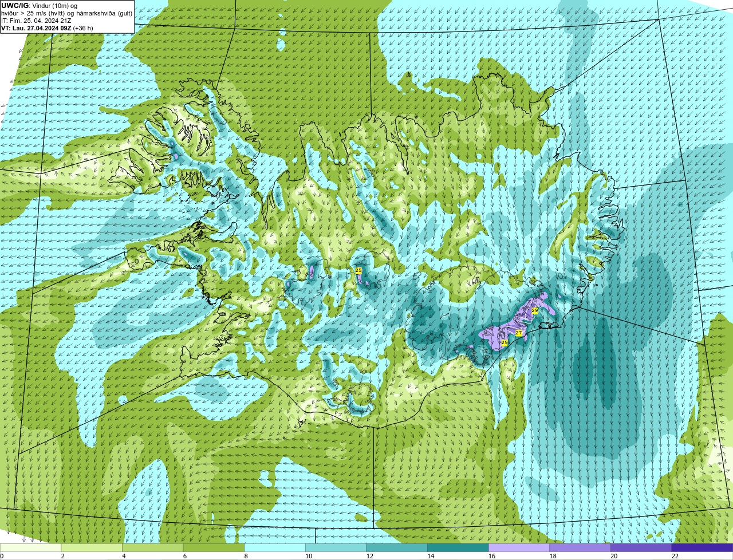This screenshot has height=560, width=733.
Task: Pick the 4–6 m/s legend color swatch
Action: (153, 548)
